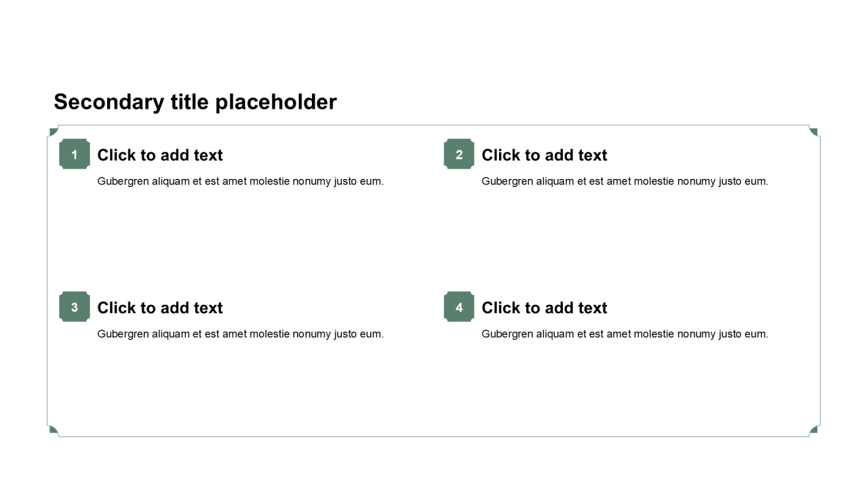Screen dimensions: 868x488
Task: Select 'Click to add text' heading beside badge 4
Action: tap(545, 308)
